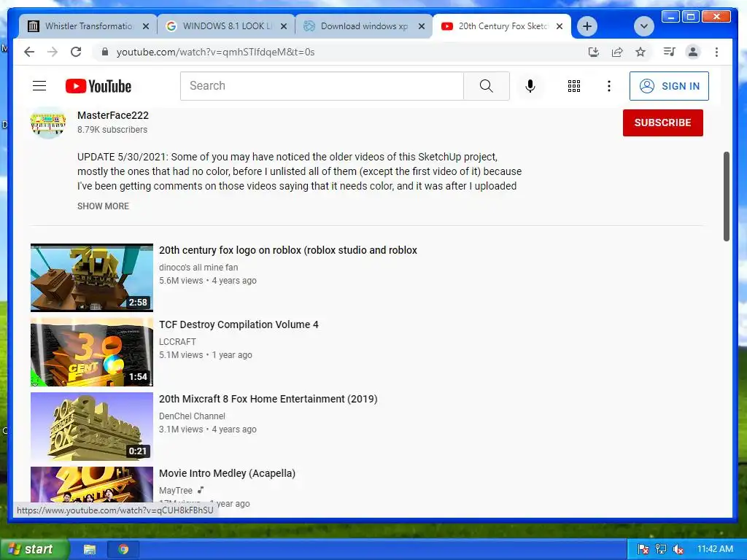Image resolution: width=747 pixels, height=560 pixels.
Task: Open 'TCF Destroy Compilation Volume 4' title
Action: point(239,324)
